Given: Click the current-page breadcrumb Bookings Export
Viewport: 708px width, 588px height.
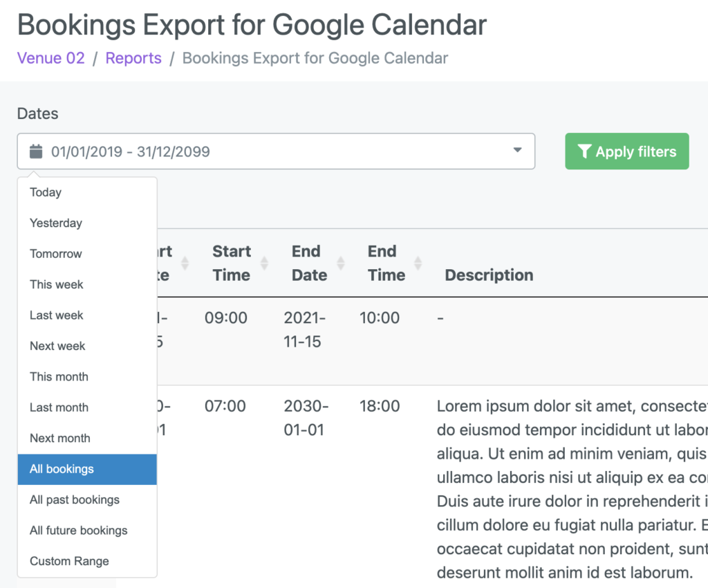Looking at the screenshot, I should 315,58.
